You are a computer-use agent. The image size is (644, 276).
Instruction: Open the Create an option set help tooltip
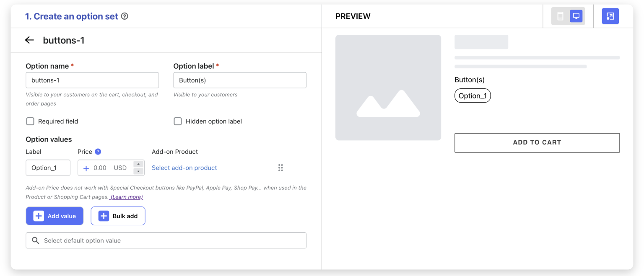pyautogui.click(x=124, y=16)
